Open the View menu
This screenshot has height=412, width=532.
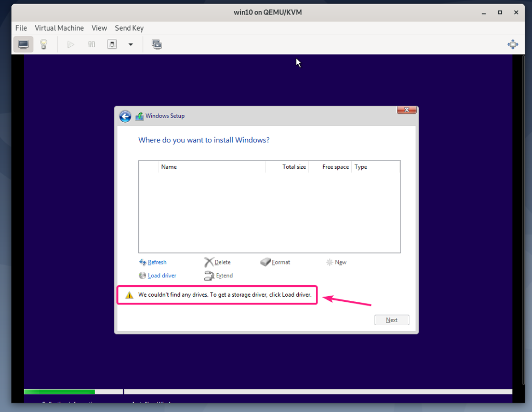tap(99, 28)
